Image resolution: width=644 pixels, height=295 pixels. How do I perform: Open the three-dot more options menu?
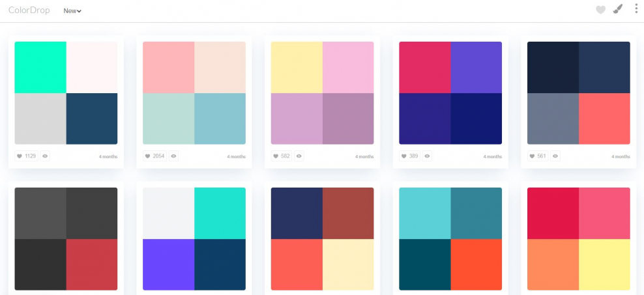pos(636,9)
